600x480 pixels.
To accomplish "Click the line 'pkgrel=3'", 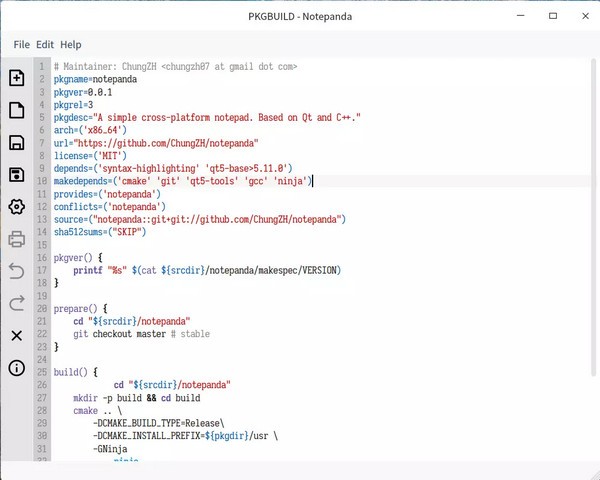I will coord(73,105).
